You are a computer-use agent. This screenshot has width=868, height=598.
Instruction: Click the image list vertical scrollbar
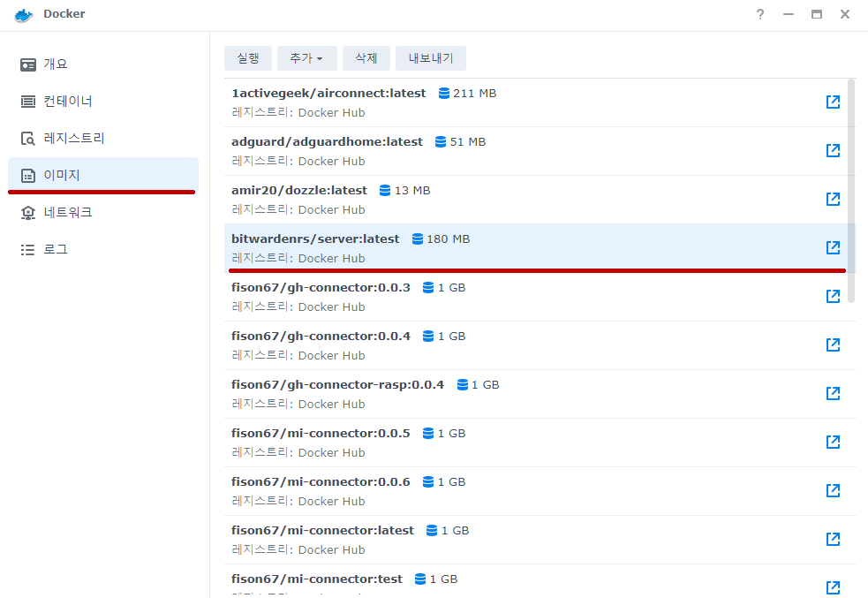pos(851,191)
